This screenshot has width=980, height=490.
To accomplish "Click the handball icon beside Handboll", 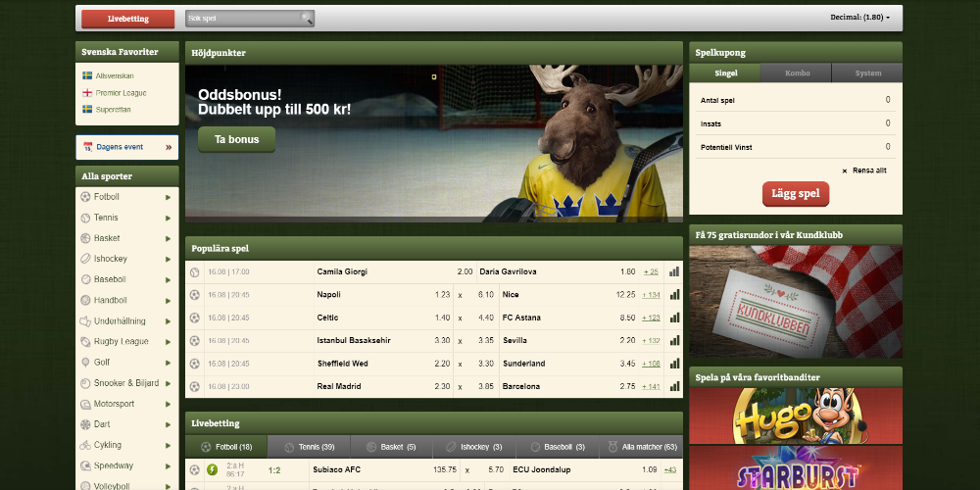I will click(85, 300).
